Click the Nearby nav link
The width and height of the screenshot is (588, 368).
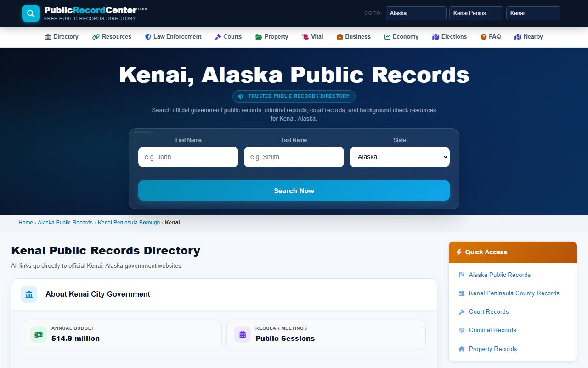(529, 37)
